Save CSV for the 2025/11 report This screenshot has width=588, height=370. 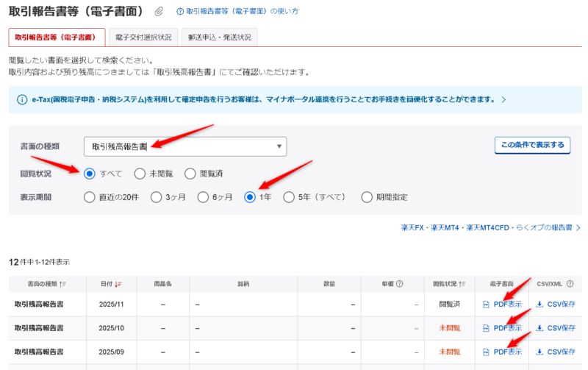pyautogui.click(x=556, y=303)
